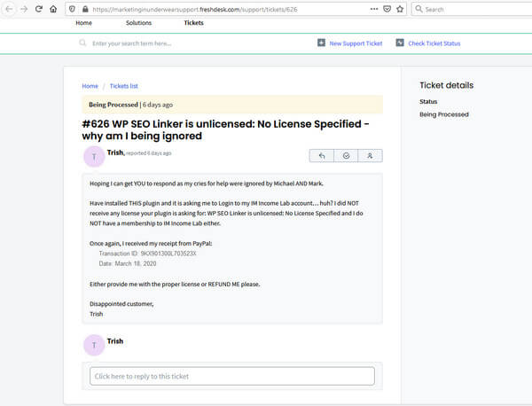Image resolution: width=532 pixels, height=406 pixels.
Task: View site security via the padlock icon
Action: pyautogui.click(x=85, y=9)
